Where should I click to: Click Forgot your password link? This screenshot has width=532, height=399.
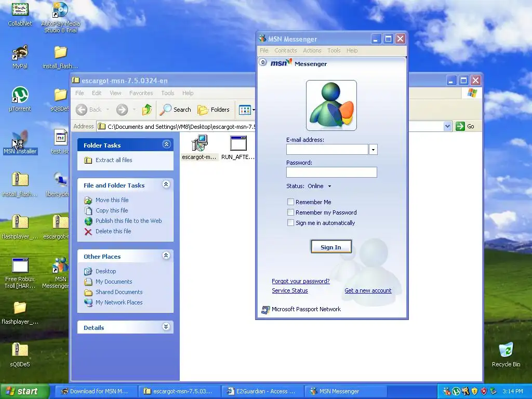click(301, 281)
